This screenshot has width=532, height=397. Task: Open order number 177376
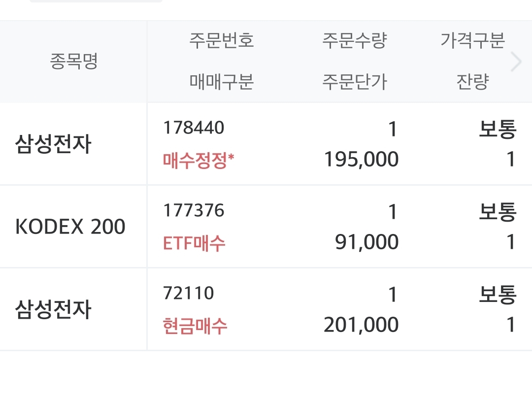[194, 211]
